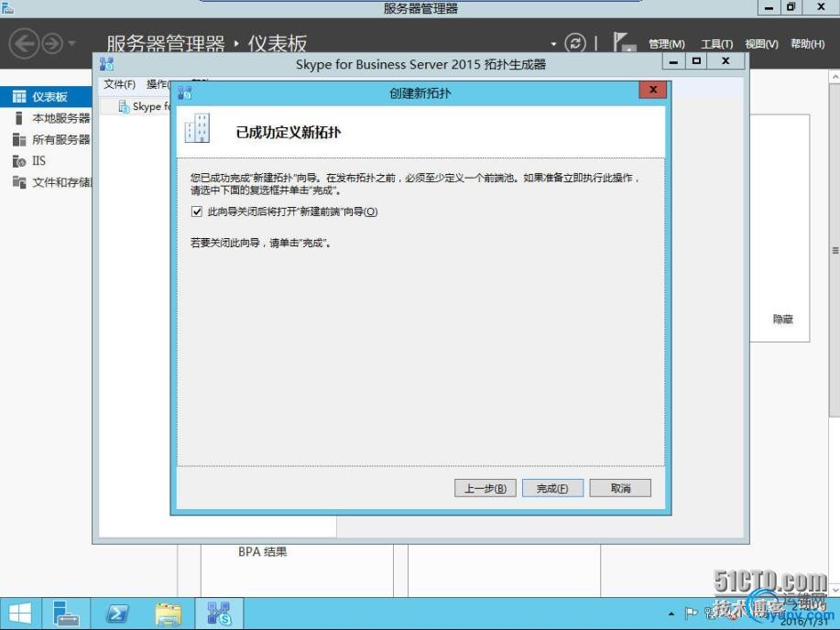Open Server Manager from the taskbar
840x630 pixels.
tap(67, 614)
